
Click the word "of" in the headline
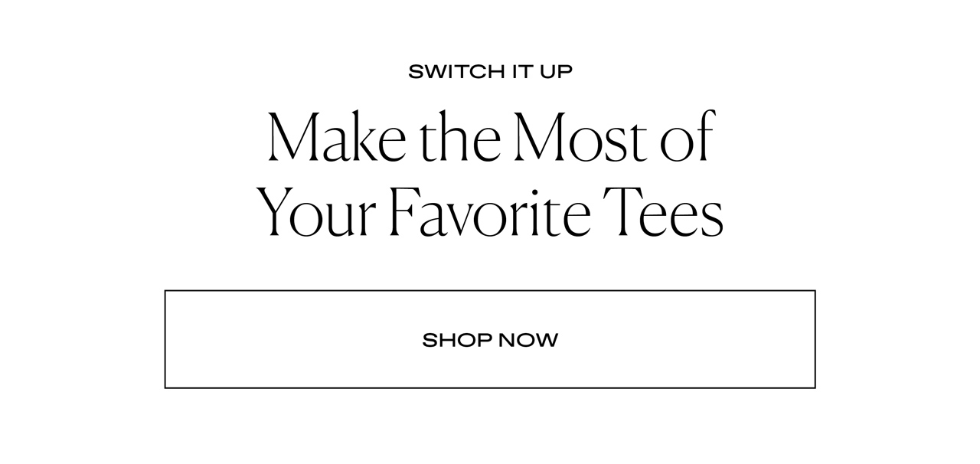(688, 138)
